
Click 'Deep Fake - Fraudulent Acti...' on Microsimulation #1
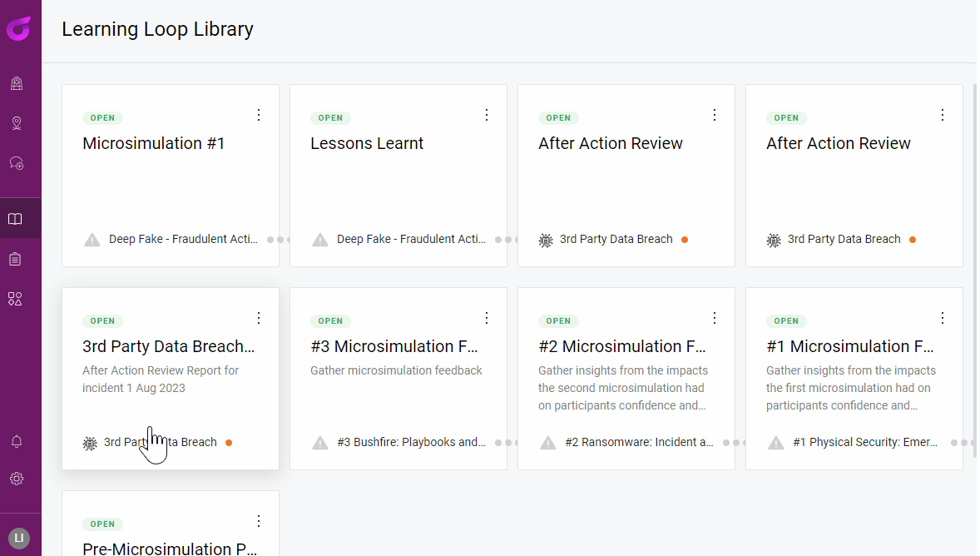point(183,239)
